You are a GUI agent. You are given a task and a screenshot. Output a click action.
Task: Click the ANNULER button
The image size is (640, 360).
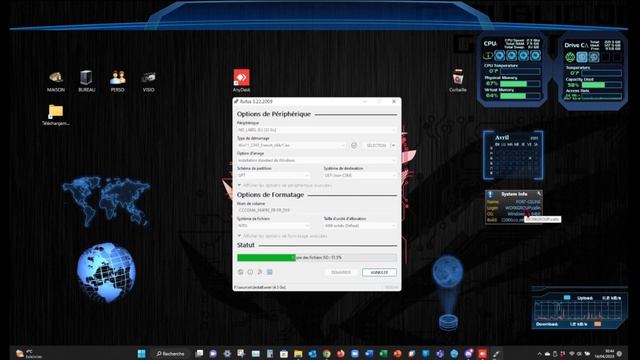[x=379, y=272]
